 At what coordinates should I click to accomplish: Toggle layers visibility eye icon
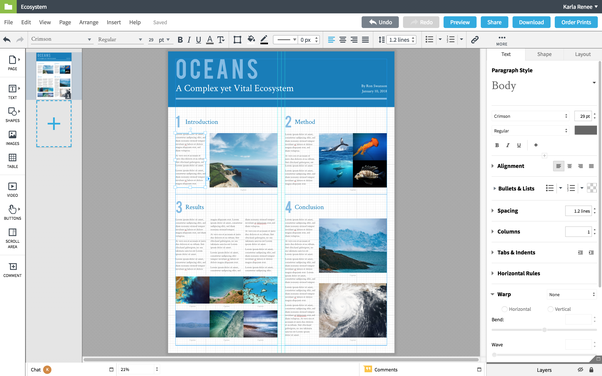[x=580, y=369]
